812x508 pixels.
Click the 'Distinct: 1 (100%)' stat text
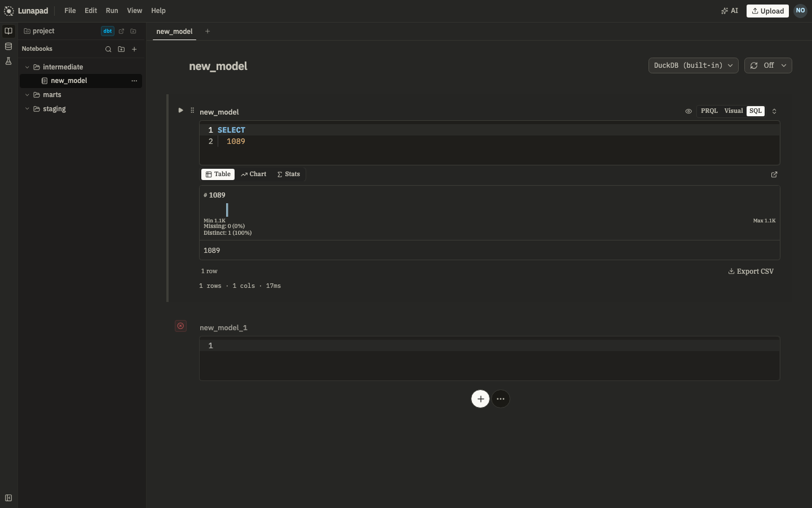[x=228, y=233]
